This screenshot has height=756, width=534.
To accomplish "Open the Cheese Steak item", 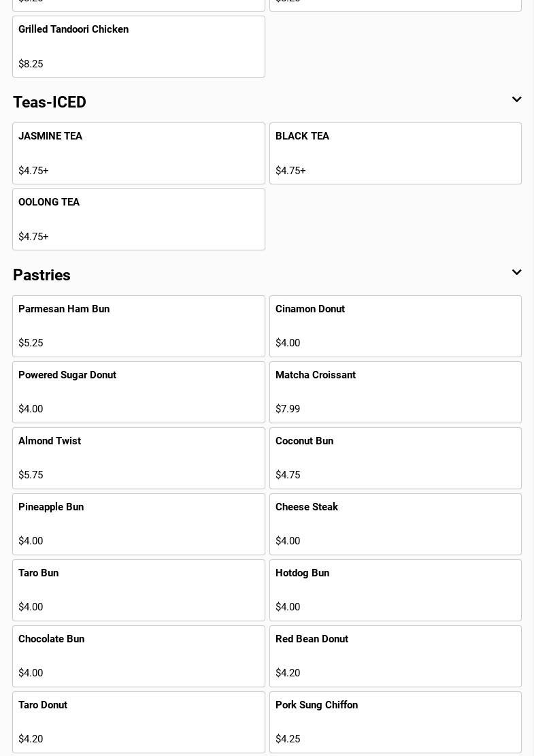I will click(395, 524).
